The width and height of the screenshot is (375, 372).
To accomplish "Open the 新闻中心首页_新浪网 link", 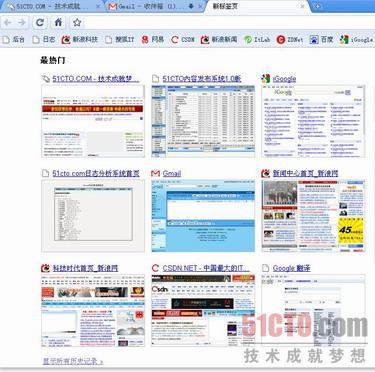I will click(305, 173).
